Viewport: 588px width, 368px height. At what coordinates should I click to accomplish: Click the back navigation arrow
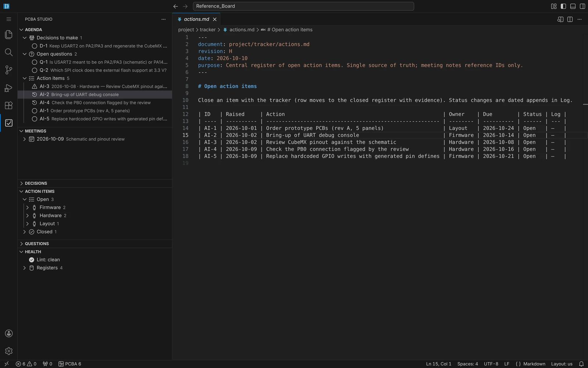click(176, 6)
